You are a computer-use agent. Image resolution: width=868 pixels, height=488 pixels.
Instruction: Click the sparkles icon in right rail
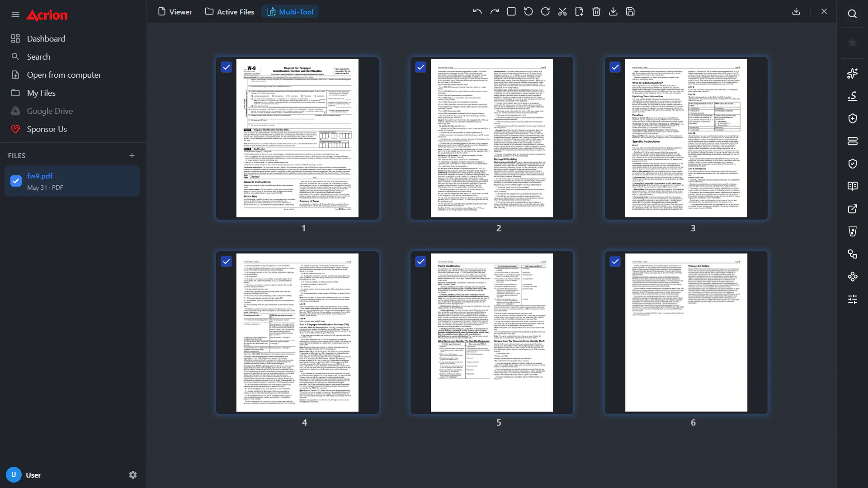[852, 73]
